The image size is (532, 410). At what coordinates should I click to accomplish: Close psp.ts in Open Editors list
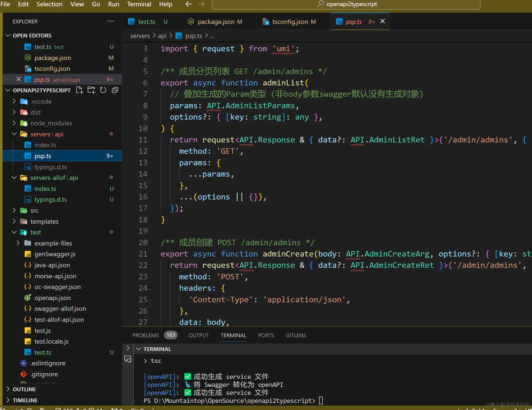pyautogui.click(x=18, y=79)
